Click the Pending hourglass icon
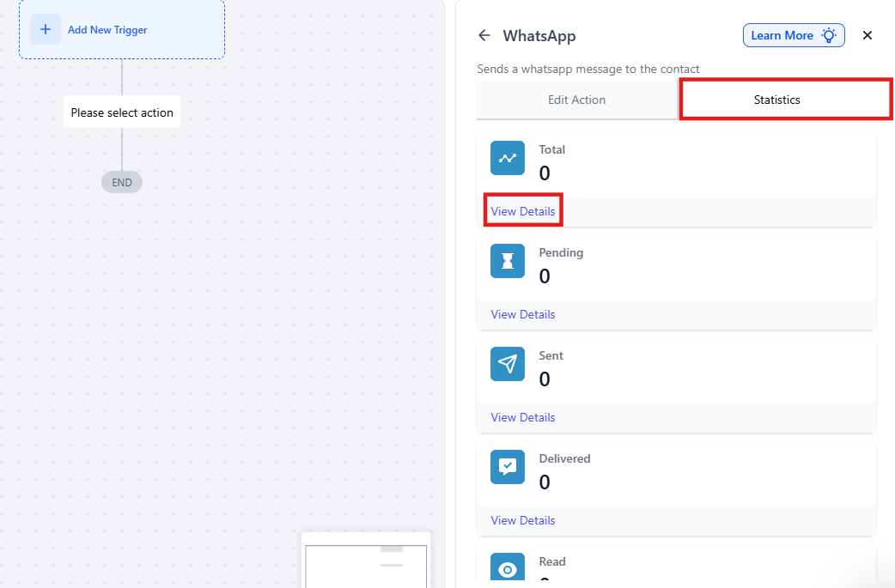The width and height of the screenshot is (895, 588). (508, 261)
